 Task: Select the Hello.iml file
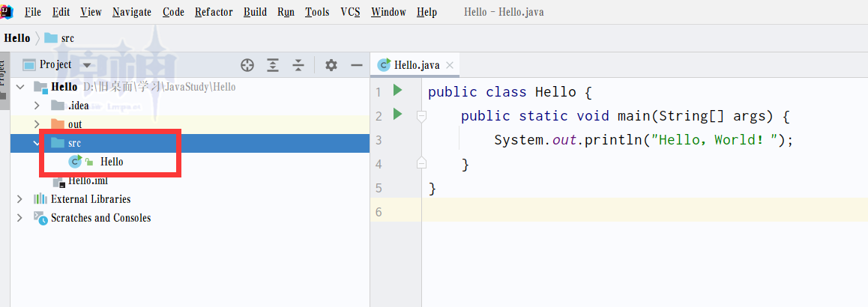[190, 181]
